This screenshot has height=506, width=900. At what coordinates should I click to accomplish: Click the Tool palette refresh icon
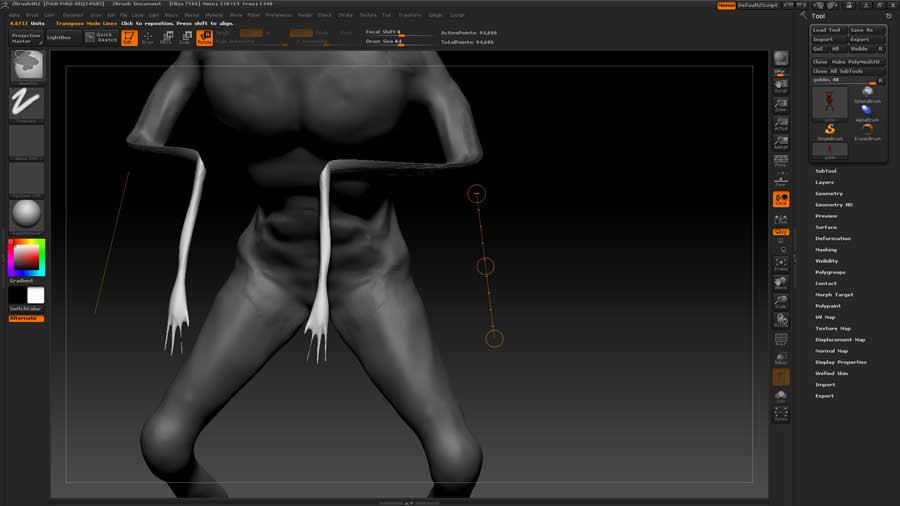point(889,16)
